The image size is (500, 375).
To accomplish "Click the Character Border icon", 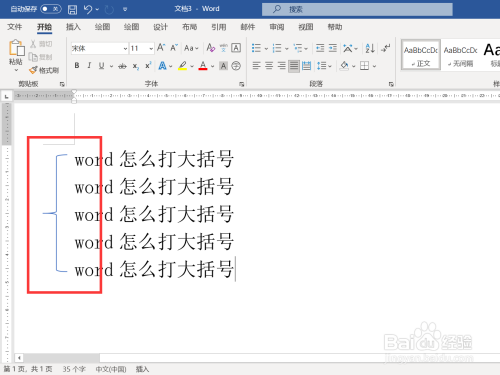I will pyautogui.click(x=236, y=48).
